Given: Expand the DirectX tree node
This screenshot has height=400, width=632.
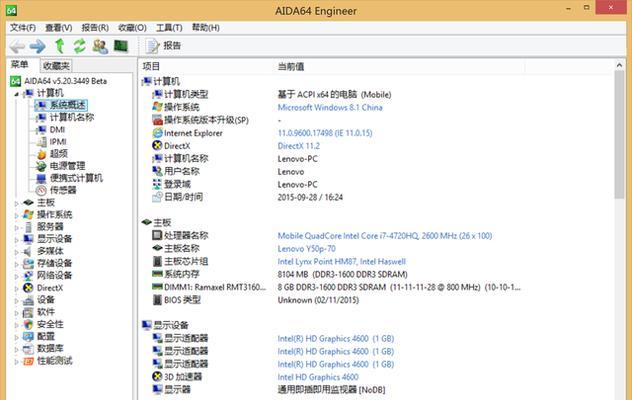Looking at the screenshot, I should (x=17, y=288).
